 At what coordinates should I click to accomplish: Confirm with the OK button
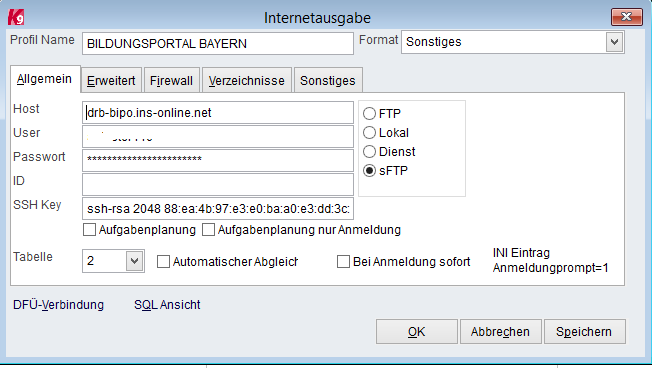[417, 332]
